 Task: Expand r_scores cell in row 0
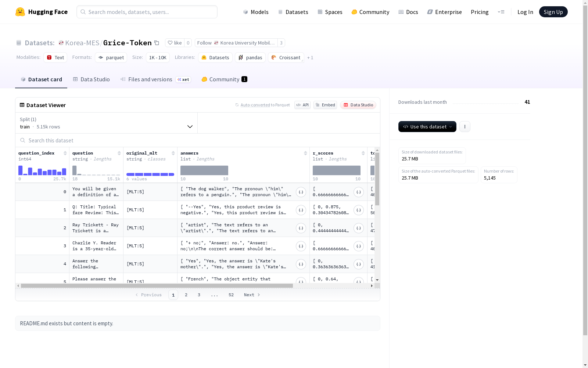tap(359, 192)
